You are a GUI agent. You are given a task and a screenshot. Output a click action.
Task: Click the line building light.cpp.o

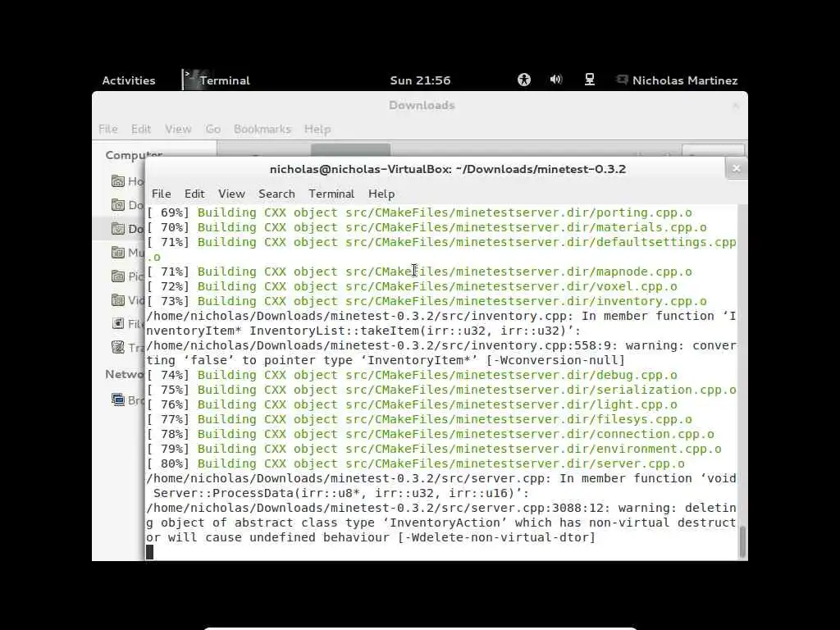412,405
